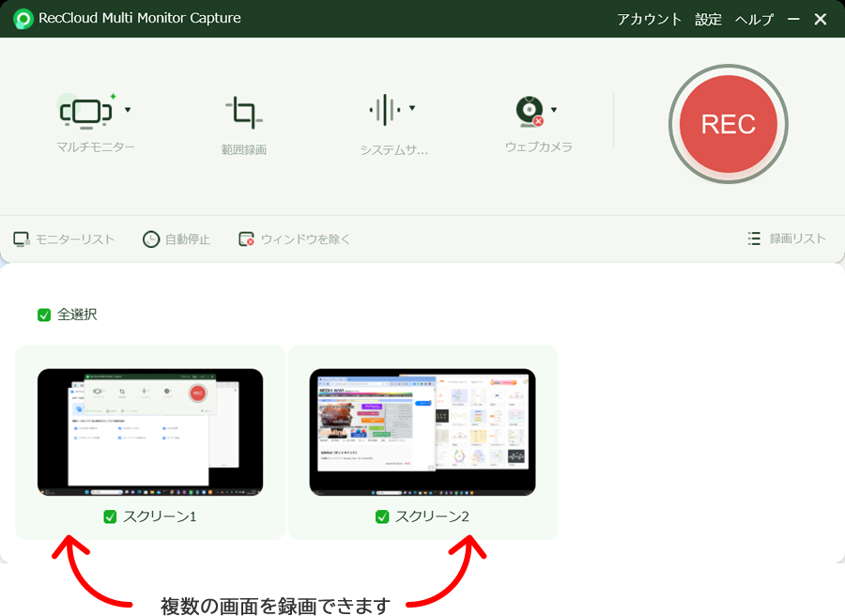Click the ウェブカメラ label text

click(538, 147)
